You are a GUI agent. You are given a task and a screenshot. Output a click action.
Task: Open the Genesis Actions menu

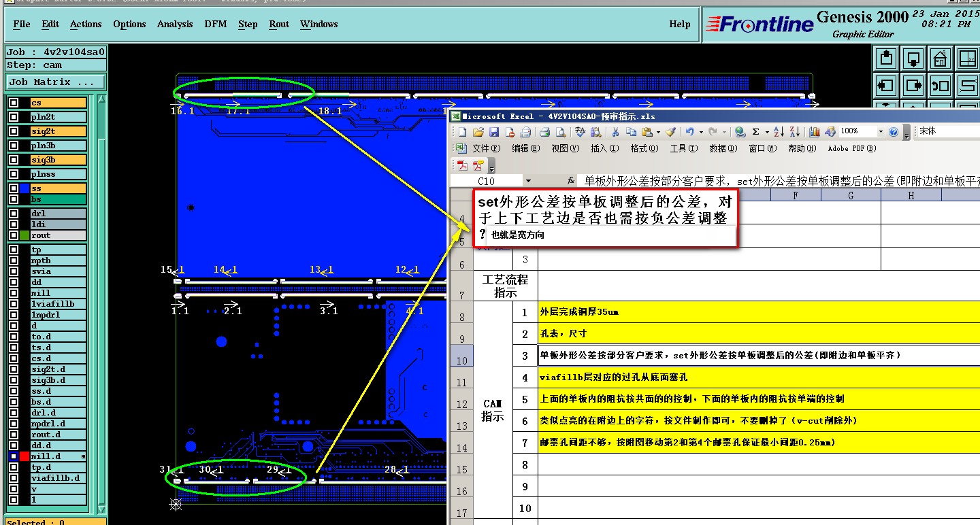point(86,24)
